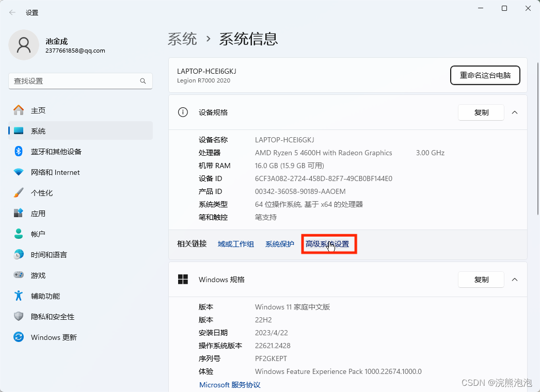Viewport: 540px width, 392px height.
Task: Click the 个性化 paintbrush icon
Action: [19, 193]
